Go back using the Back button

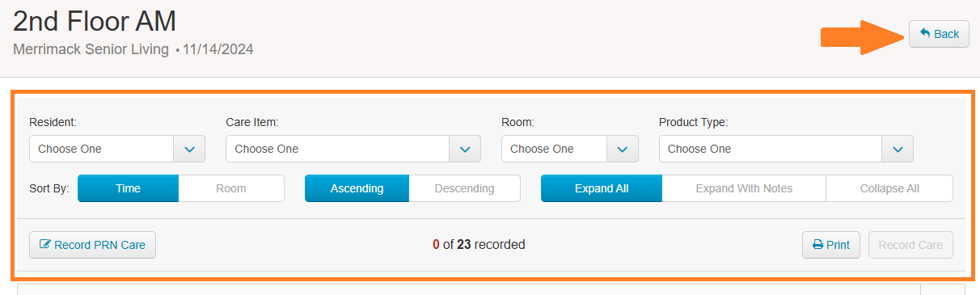coord(939,34)
